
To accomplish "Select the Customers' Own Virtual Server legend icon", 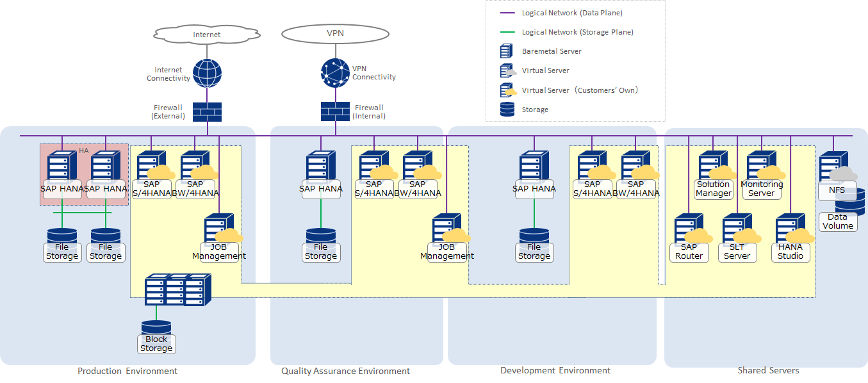I will coord(508,90).
